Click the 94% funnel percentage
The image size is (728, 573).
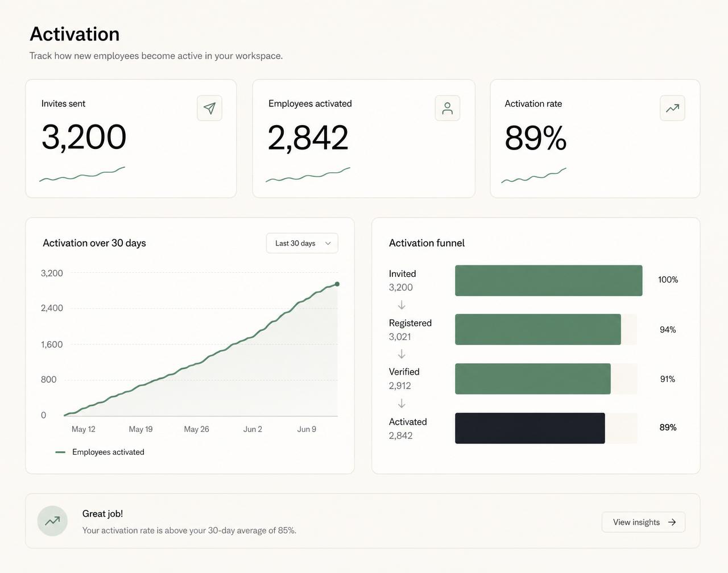pos(668,330)
